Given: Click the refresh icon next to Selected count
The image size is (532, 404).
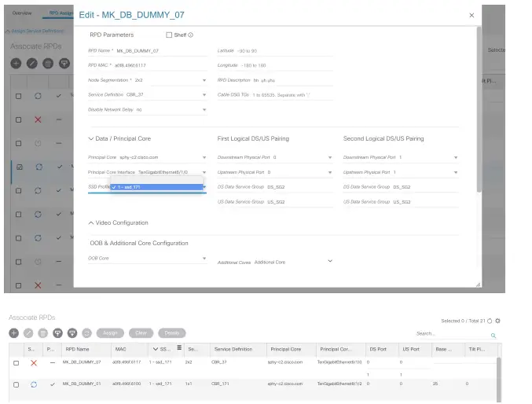Looking at the screenshot, I should pyautogui.click(x=490, y=321).
